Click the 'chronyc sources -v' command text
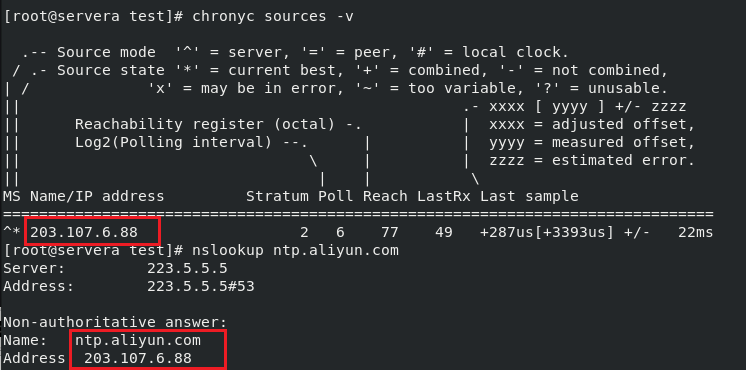The image size is (746, 370). click(x=273, y=16)
